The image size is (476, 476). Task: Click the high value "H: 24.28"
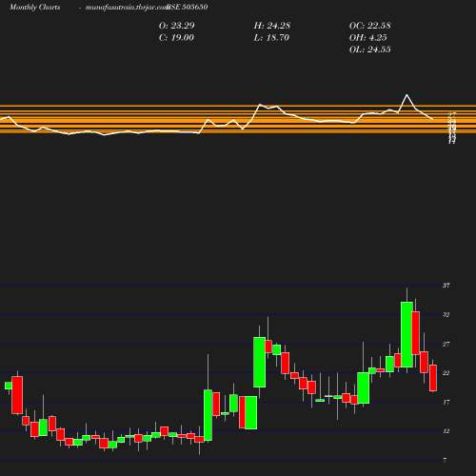[x=272, y=26]
